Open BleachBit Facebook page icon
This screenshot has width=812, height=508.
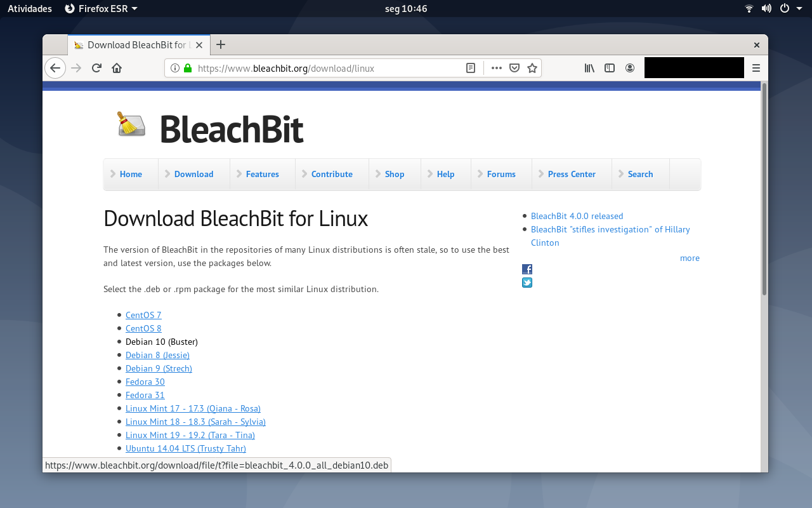coord(527,269)
